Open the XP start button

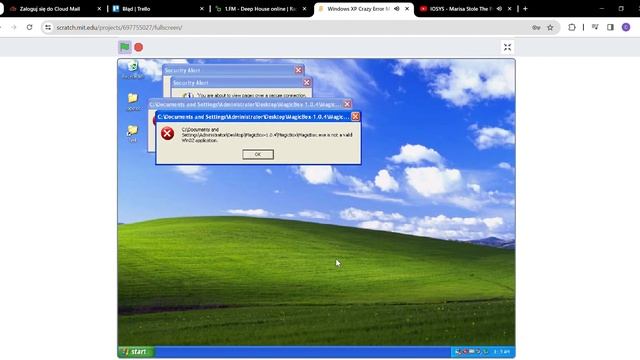tap(136, 351)
